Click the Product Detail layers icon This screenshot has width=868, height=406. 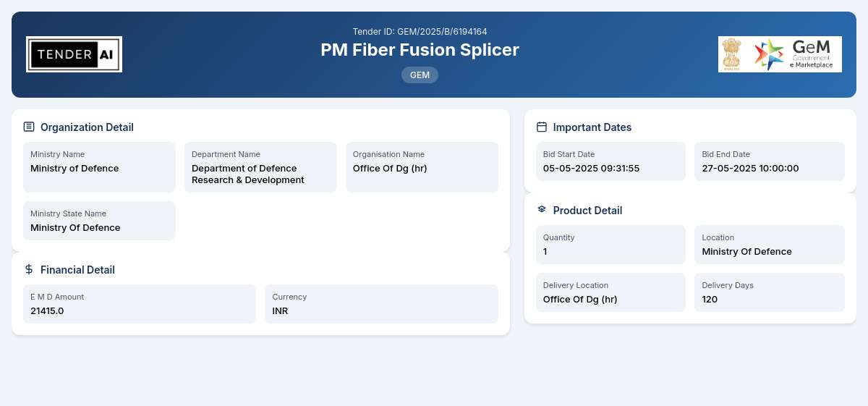[542, 210]
